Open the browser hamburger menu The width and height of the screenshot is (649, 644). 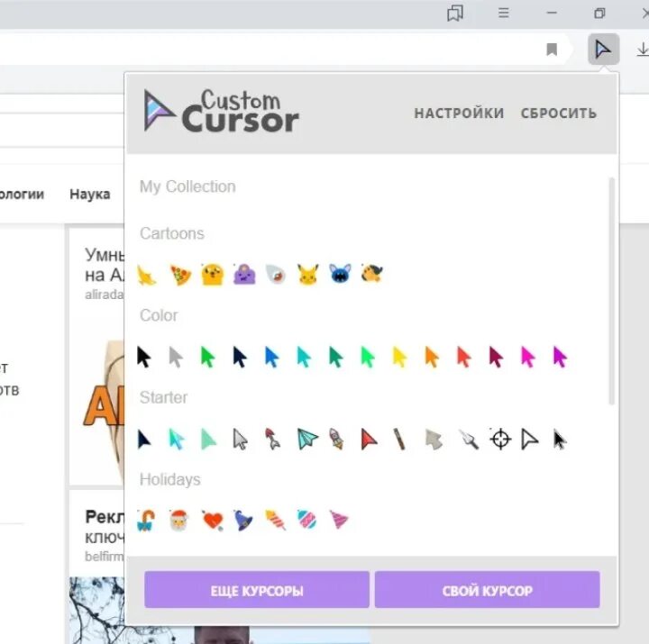click(503, 14)
